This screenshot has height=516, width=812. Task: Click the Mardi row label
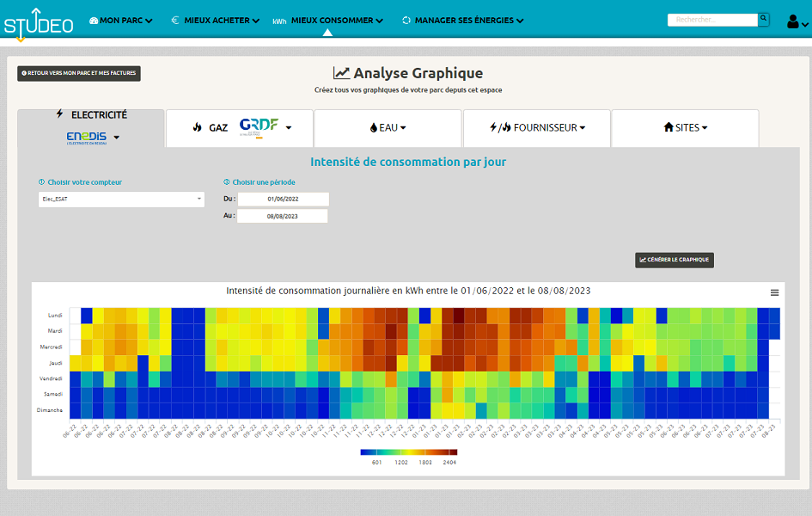click(x=55, y=330)
